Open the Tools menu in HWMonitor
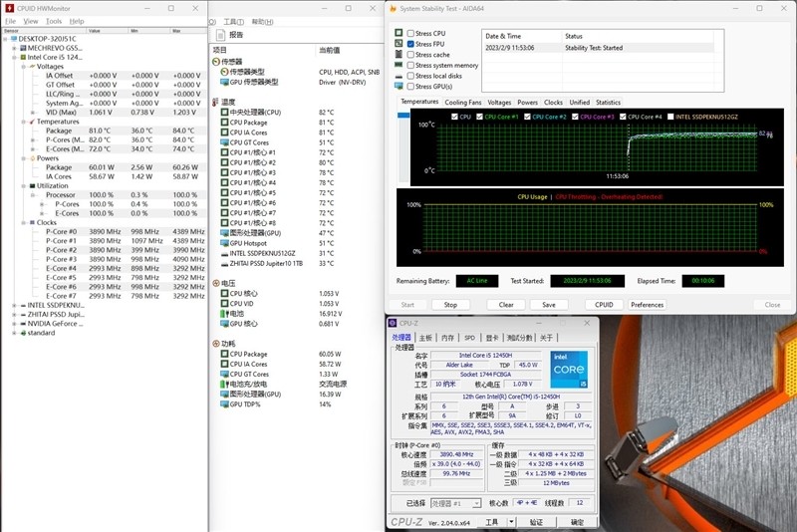The height and width of the screenshot is (532, 797). coord(53,21)
